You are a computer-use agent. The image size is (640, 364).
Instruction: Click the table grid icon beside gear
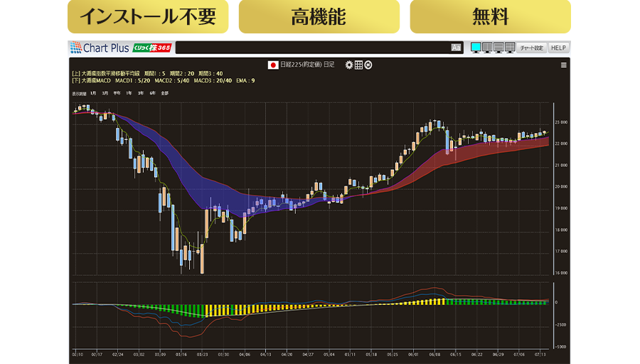pyautogui.click(x=358, y=65)
